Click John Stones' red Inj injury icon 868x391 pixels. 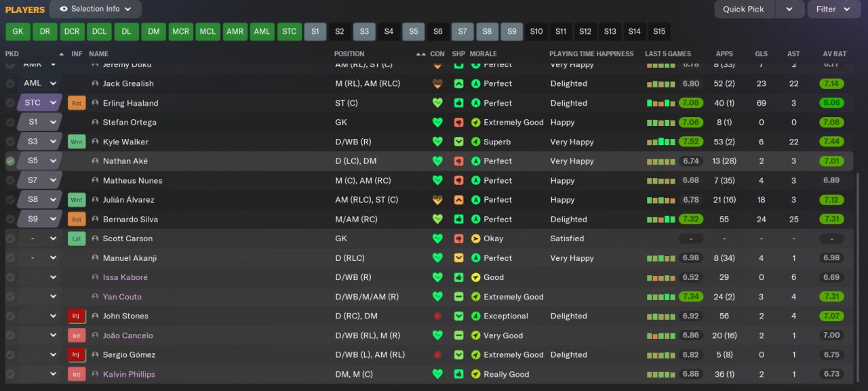(77, 316)
